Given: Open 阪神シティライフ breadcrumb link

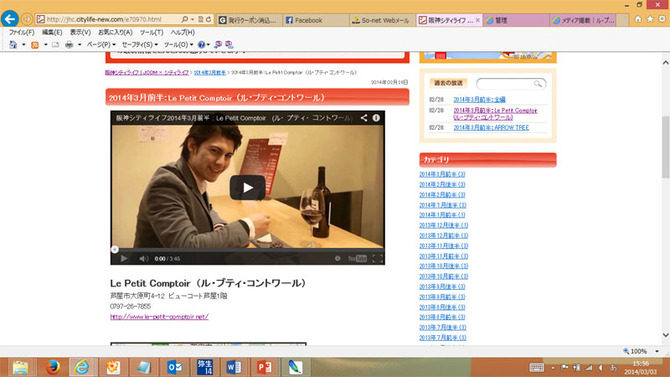Looking at the screenshot, I should (147, 73).
